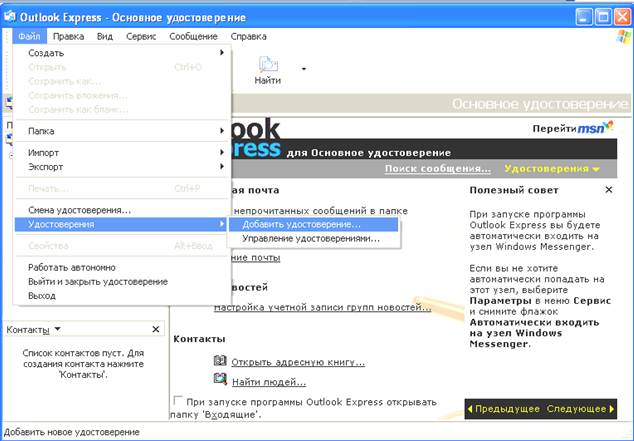634x441 pixels.
Task: Click the Открыть адресную книгу link
Action: (298, 362)
